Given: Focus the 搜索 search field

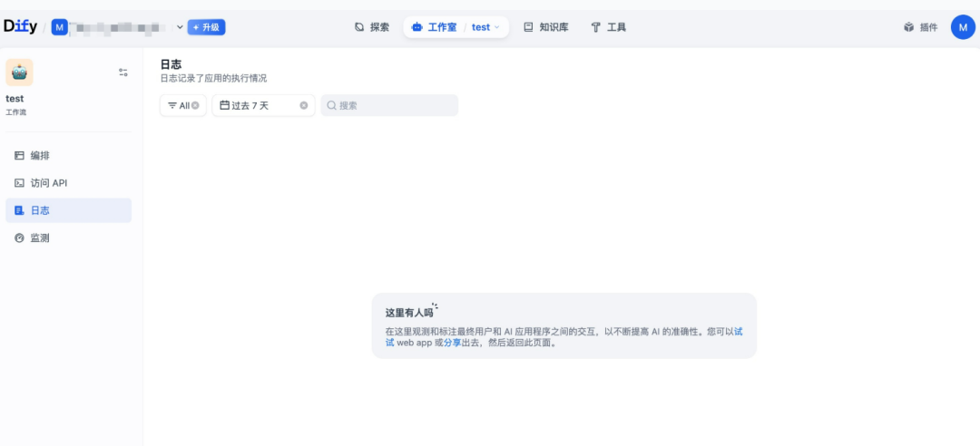Looking at the screenshot, I should [x=389, y=105].
